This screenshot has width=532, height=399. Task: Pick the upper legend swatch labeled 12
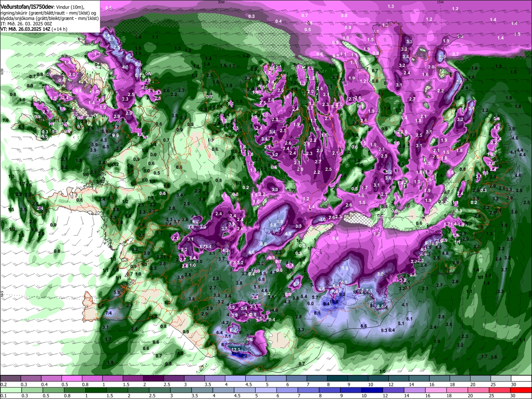tap(399, 378)
